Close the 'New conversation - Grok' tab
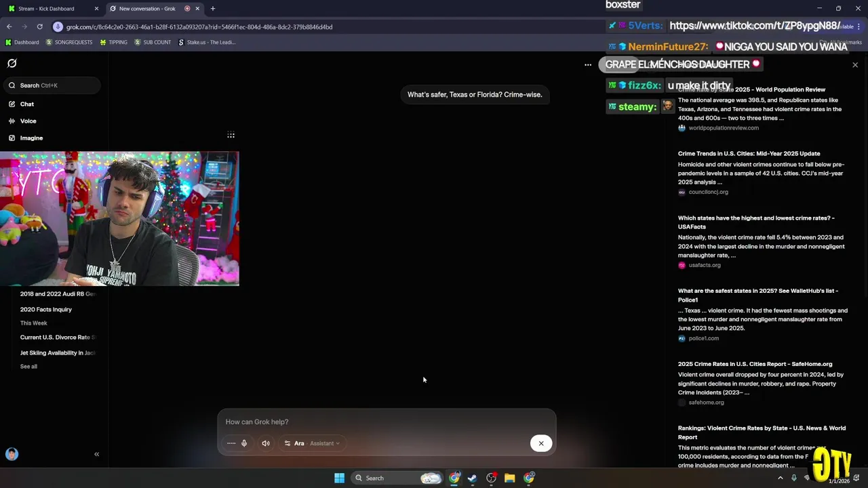This screenshot has height=488, width=868. coord(197,9)
